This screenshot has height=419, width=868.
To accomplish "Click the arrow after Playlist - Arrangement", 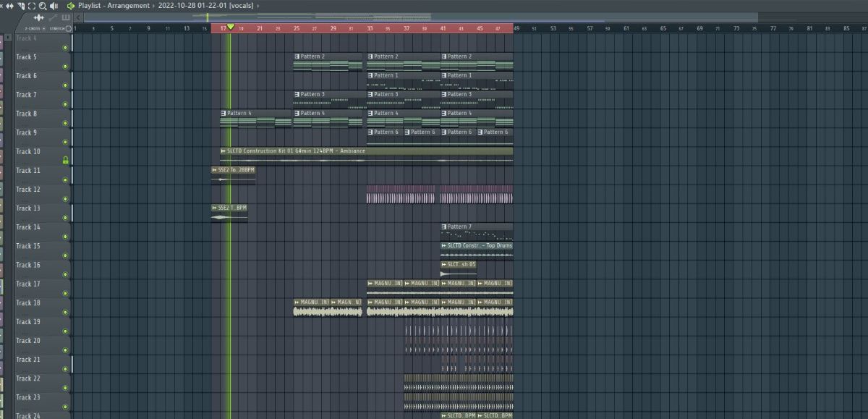I will click(153, 6).
